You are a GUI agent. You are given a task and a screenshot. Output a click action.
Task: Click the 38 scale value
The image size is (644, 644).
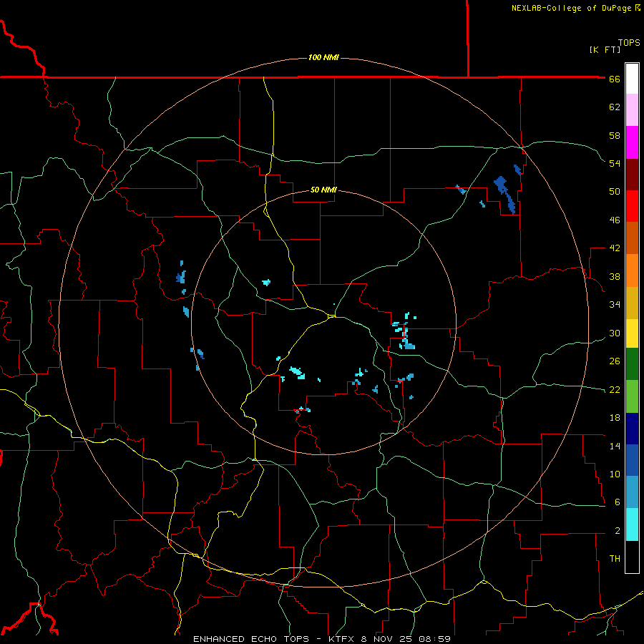(615, 277)
